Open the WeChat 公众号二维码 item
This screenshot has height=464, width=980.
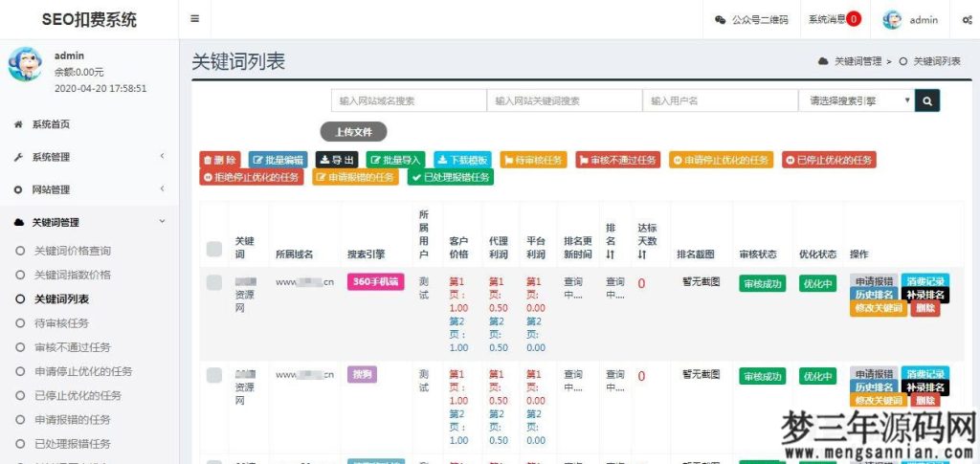(752, 19)
